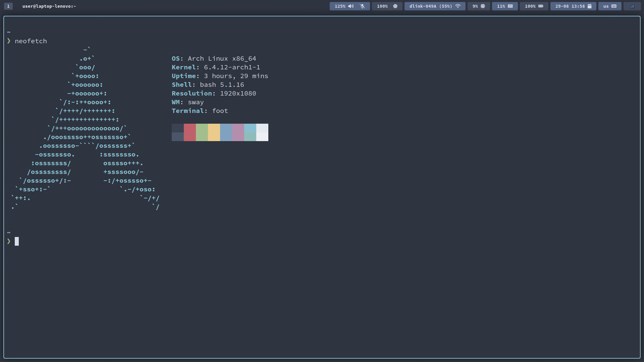Screen dimensions: 644x362
Task: Click the 100% battery value
Action: [530, 6]
